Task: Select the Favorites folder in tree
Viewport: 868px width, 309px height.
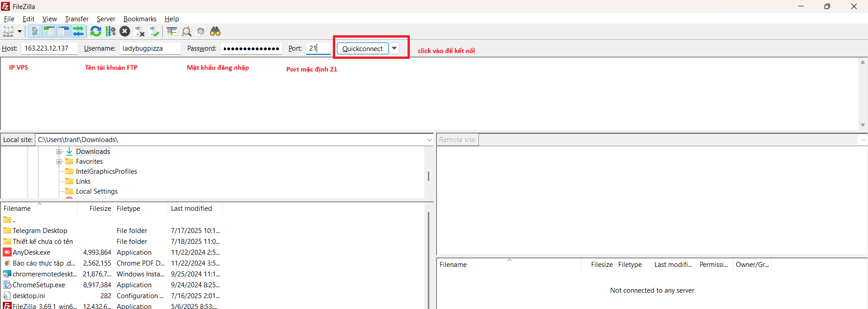Action: pos(89,162)
